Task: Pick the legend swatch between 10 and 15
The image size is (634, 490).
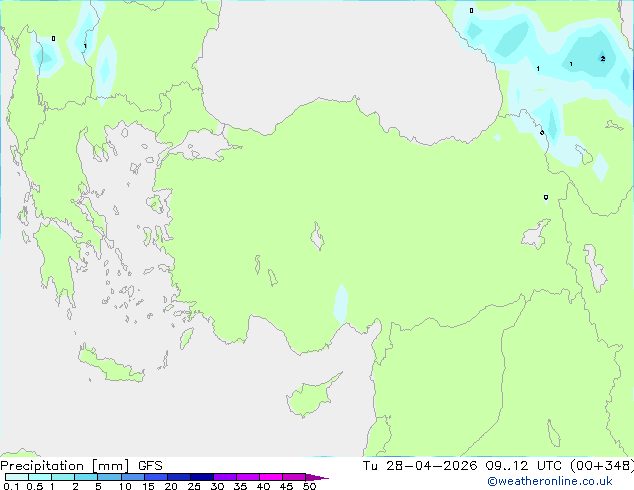Action: point(132,477)
